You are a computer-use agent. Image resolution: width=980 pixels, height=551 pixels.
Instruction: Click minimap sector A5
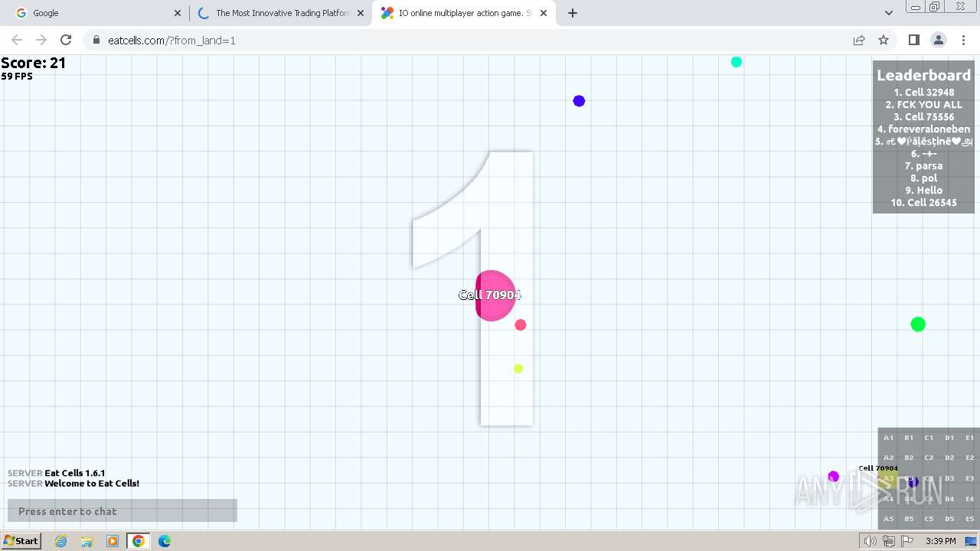(888, 519)
